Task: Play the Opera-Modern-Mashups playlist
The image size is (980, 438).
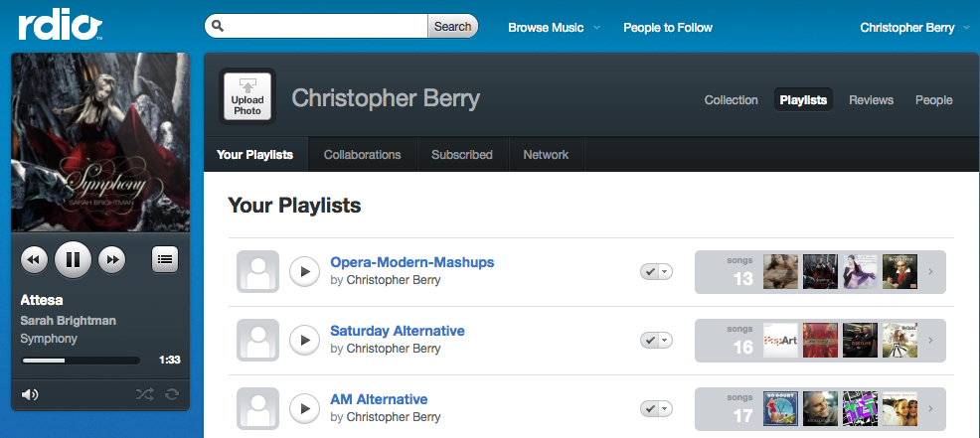Action: click(304, 271)
